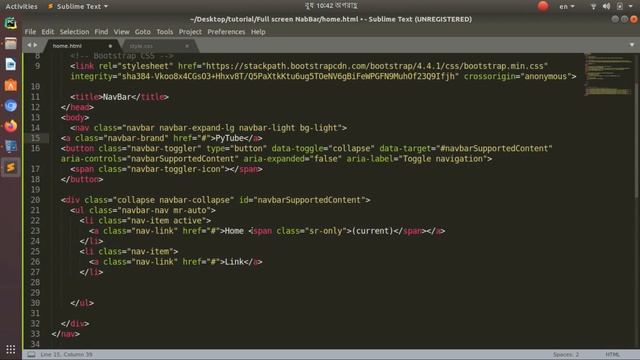This screenshot has height=360, width=640.
Task: Open the Selection menu
Action: (74, 32)
